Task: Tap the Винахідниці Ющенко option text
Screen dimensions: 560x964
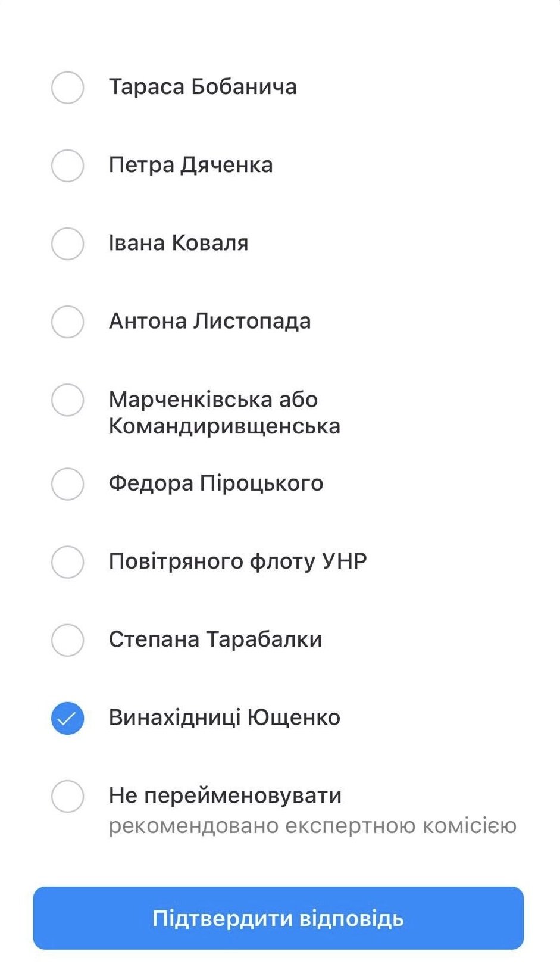Action: point(224,717)
